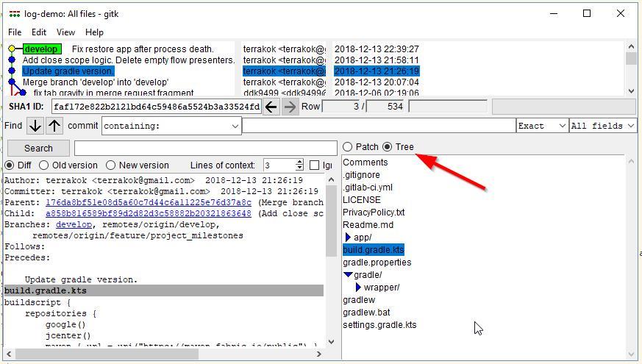Open the Edit menu
Image resolution: width=642 pixels, height=364 pixels.
tap(39, 32)
